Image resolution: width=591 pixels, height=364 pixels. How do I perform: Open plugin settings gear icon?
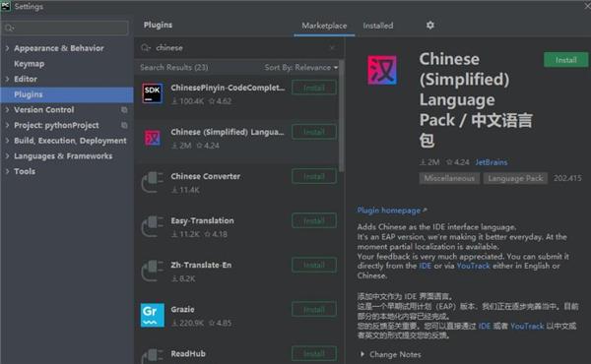click(x=430, y=26)
